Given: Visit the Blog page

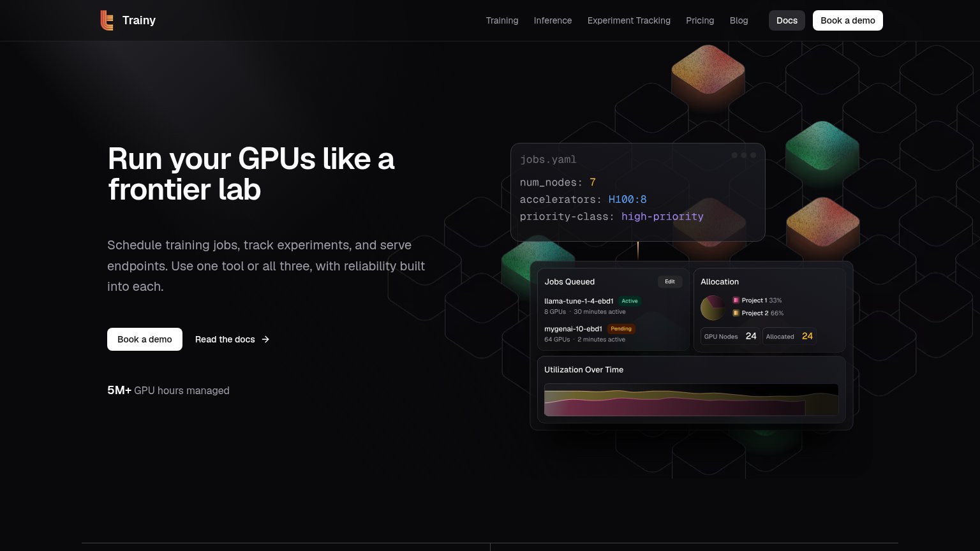Looking at the screenshot, I should point(739,20).
